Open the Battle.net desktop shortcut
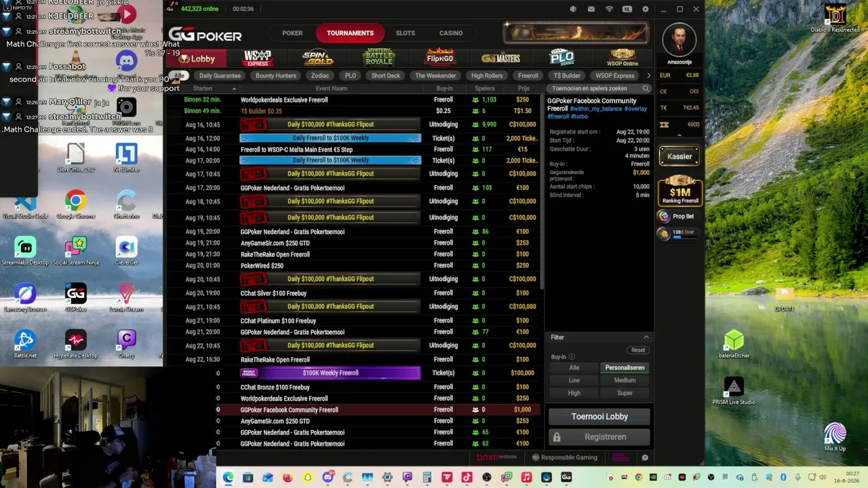Screen dimensions: 868x488 pos(25,343)
